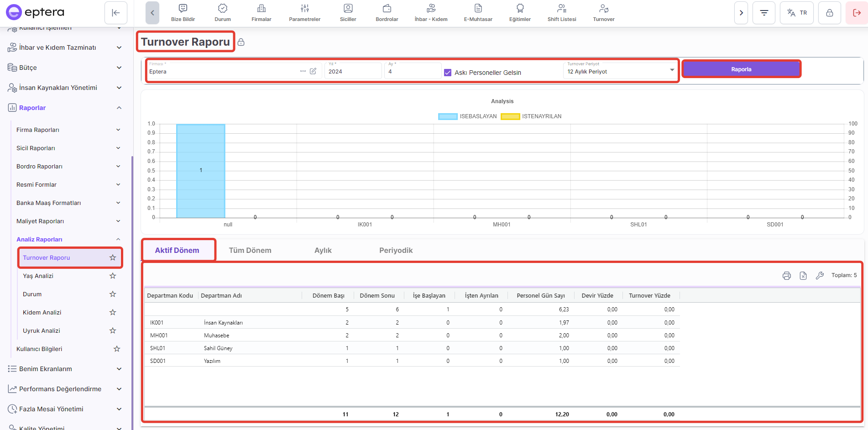Open Kıdem Analizi in the sidebar
The width and height of the screenshot is (868, 430).
point(42,313)
